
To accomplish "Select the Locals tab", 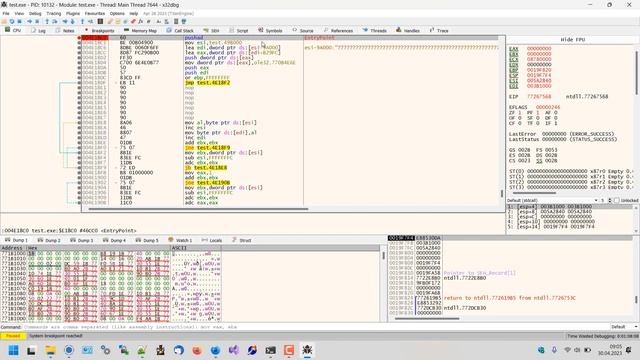I will pos(212,240).
